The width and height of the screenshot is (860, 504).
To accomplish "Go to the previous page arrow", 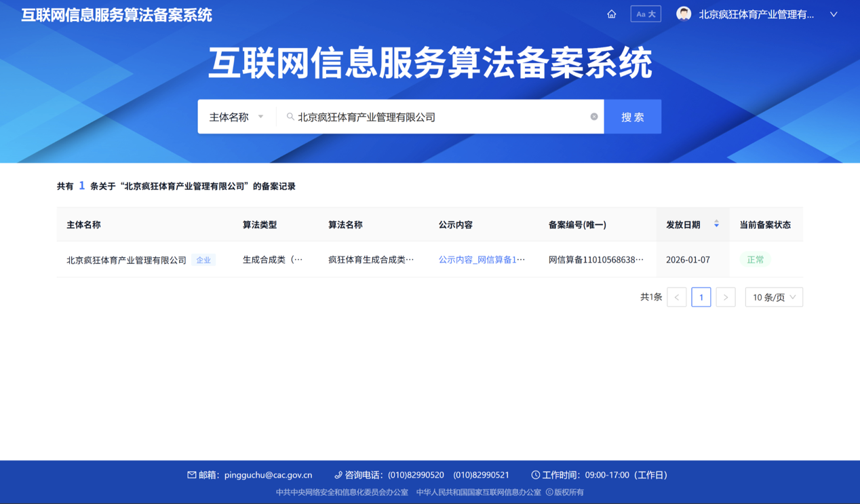I will (x=676, y=297).
